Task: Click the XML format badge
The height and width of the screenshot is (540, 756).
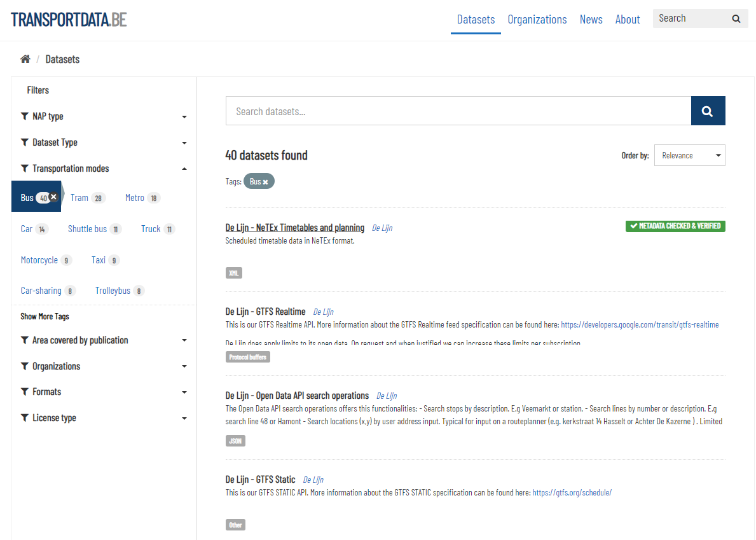Action: (x=234, y=273)
